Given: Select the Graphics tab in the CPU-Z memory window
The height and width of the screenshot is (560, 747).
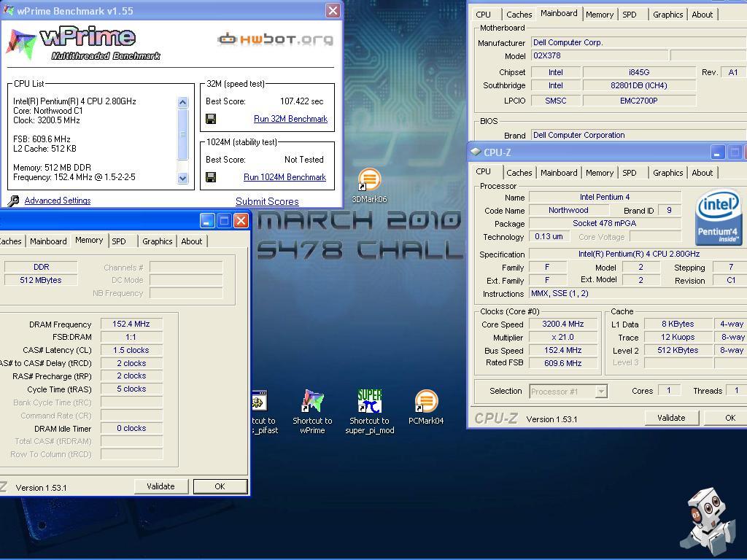Looking at the screenshot, I should (x=158, y=241).
